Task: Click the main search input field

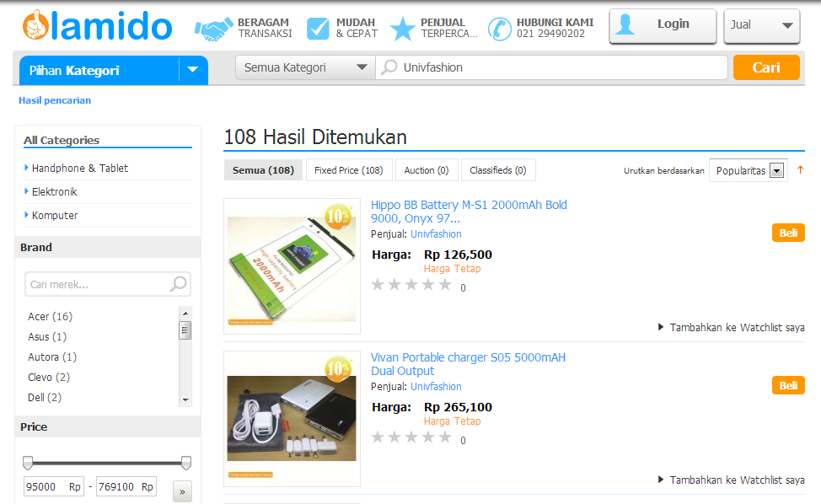Action: [551, 67]
